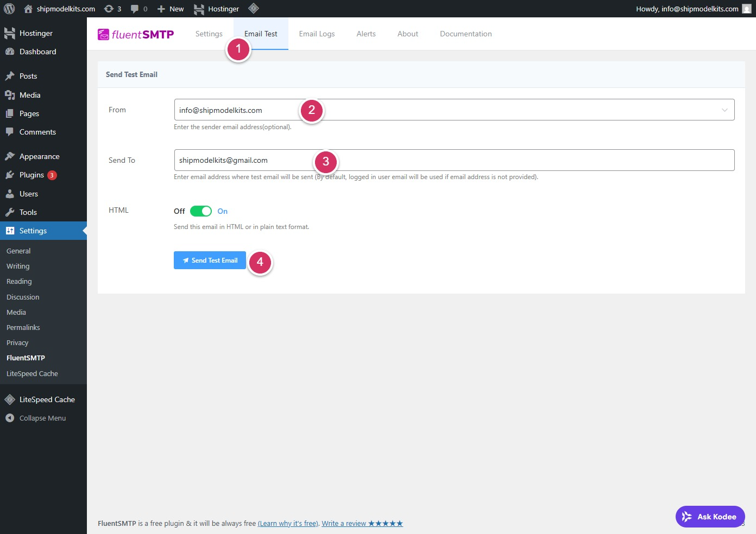756x534 pixels.
Task: Click the LiteSpeed diamond icon in admin bar
Action: point(253,9)
